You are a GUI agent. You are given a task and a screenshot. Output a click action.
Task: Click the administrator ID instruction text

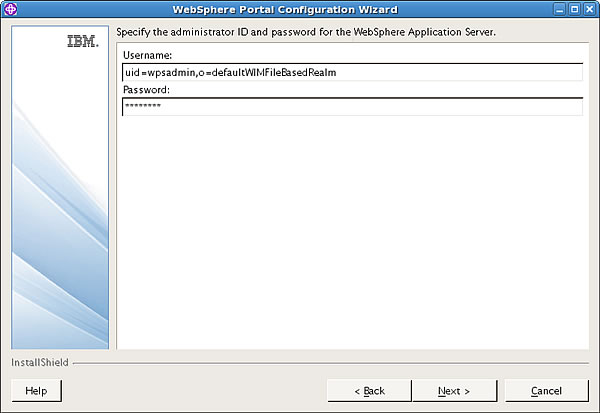point(306,32)
